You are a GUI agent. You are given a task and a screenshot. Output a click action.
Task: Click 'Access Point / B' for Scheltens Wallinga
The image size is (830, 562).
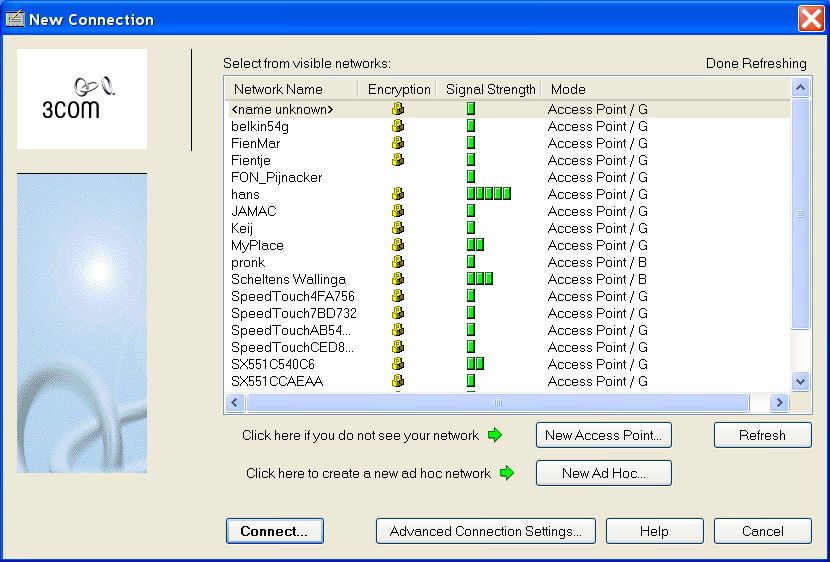[x=597, y=279]
